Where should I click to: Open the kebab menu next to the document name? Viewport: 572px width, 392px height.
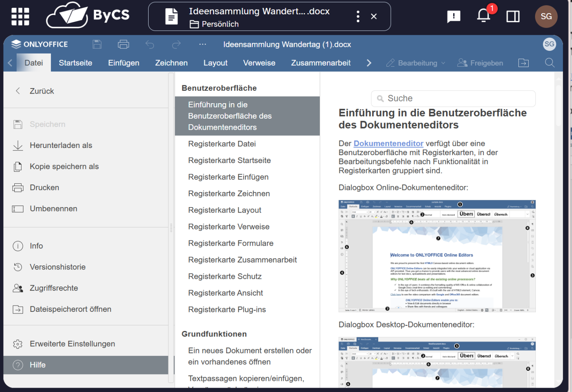point(357,16)
